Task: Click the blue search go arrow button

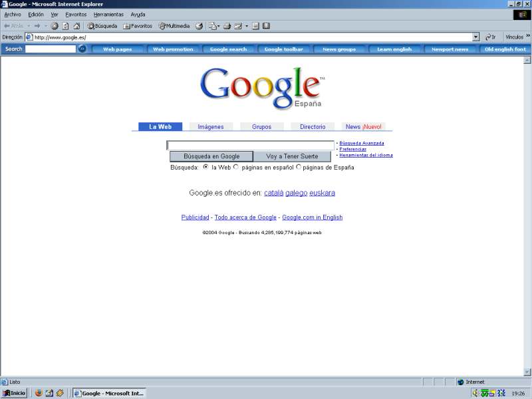Action: (82, 49)
